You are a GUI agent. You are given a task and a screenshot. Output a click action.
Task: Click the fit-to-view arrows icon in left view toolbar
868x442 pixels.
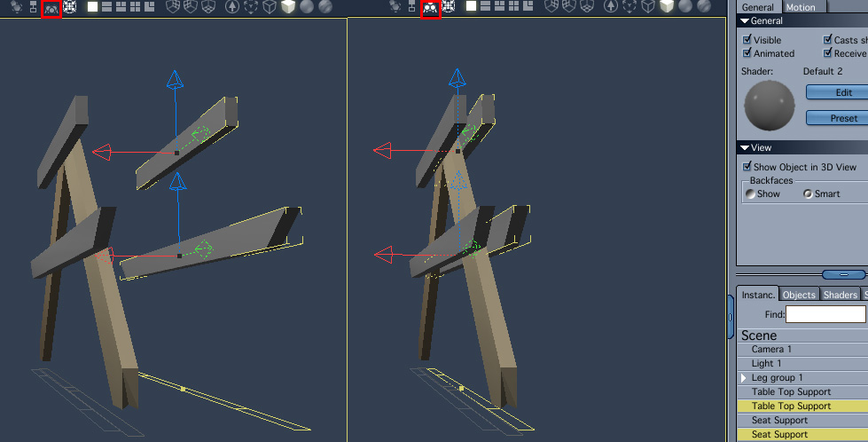(70, 6)
